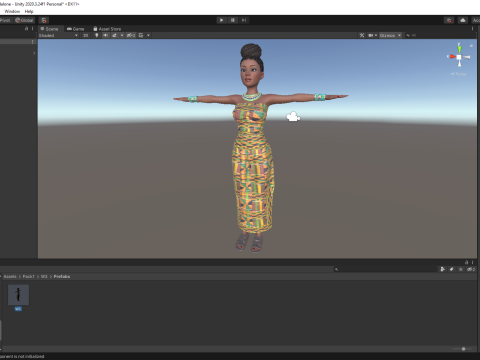480x360 pixels.
Task: Pause the game preview
Action: click(x=233, y=20)
